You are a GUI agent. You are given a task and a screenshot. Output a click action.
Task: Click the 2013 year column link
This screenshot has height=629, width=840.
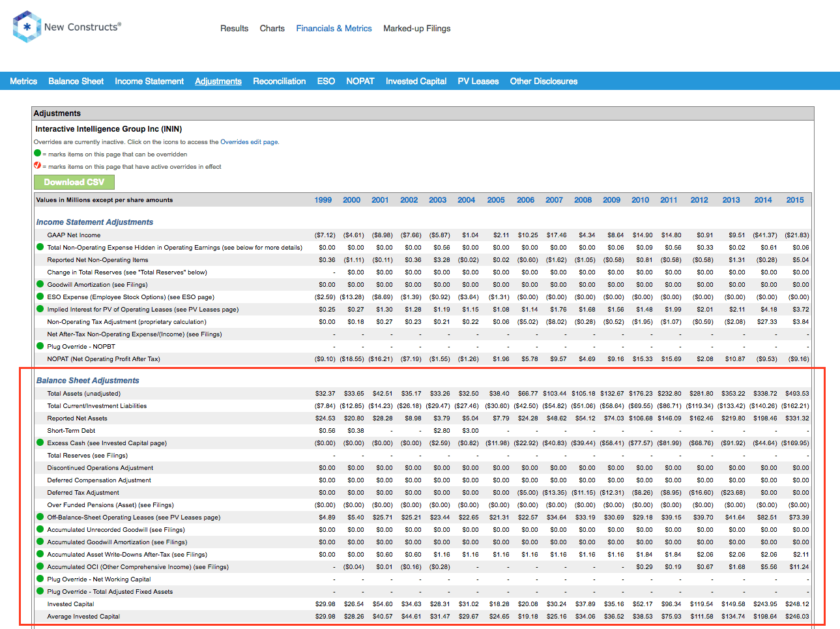(731, 200)
